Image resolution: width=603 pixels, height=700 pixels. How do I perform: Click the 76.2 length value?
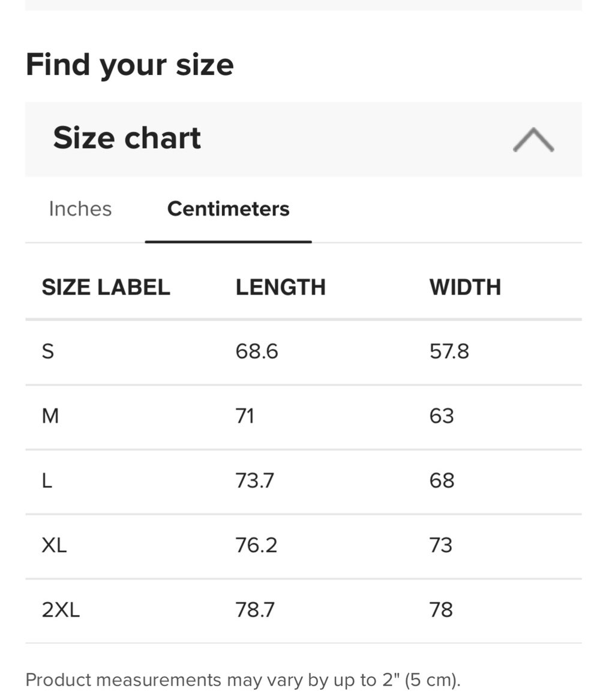click(x=256, y=546)
